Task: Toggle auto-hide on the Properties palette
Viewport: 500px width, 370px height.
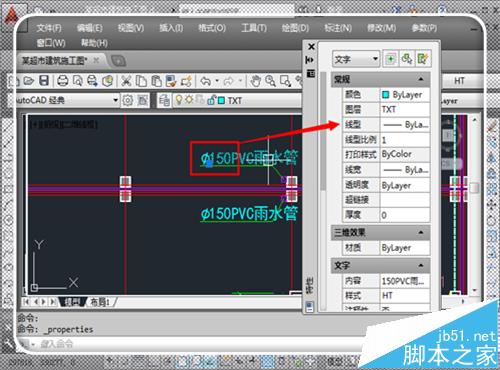Action: 310,60
